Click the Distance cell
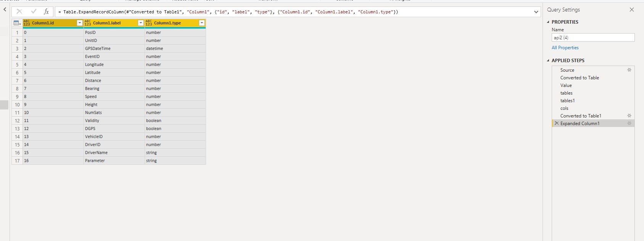Screen dimensions: 644x241 [114, 80]
